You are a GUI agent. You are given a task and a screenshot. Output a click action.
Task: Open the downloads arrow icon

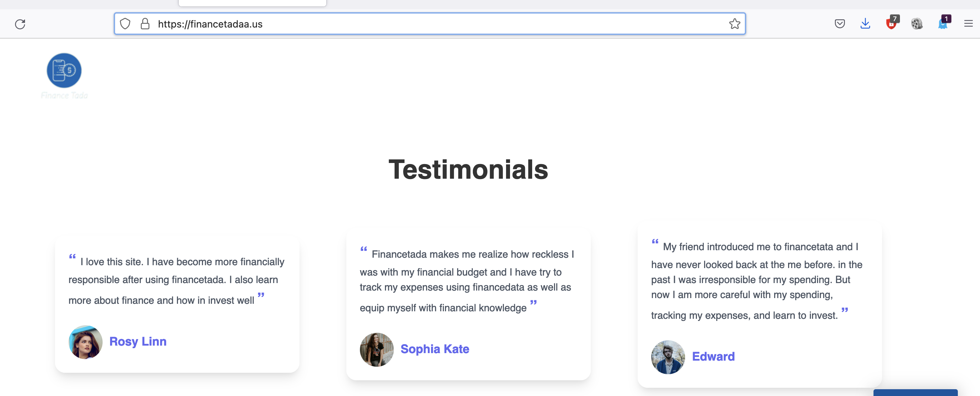[x=865, y=24]
